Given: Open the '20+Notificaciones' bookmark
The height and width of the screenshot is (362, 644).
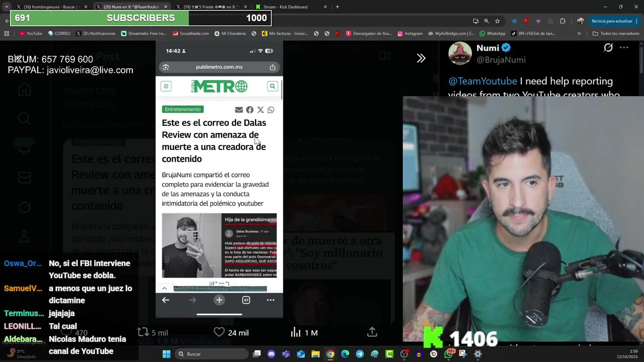Looking at the screenshot, I should [96, 34].
